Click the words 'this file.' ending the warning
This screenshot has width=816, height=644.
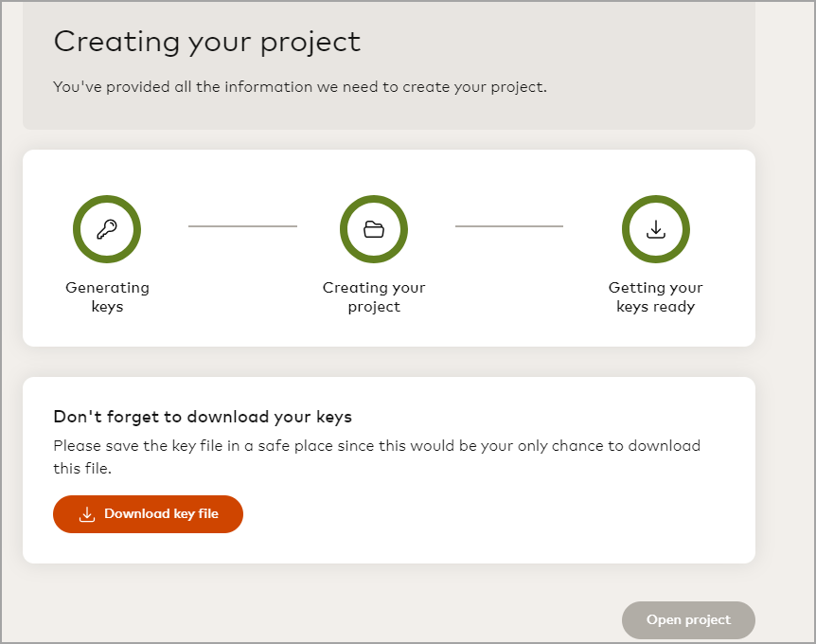click(82, 469)
